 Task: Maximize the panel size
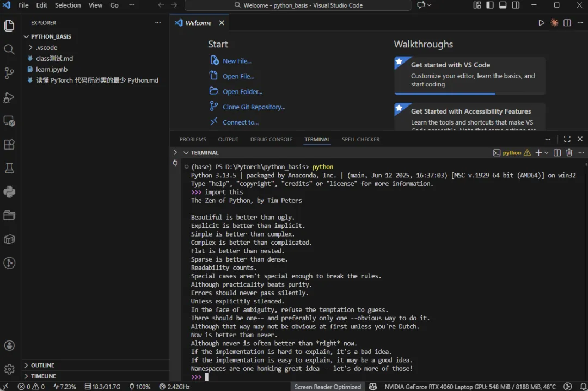tap(567, 139)
